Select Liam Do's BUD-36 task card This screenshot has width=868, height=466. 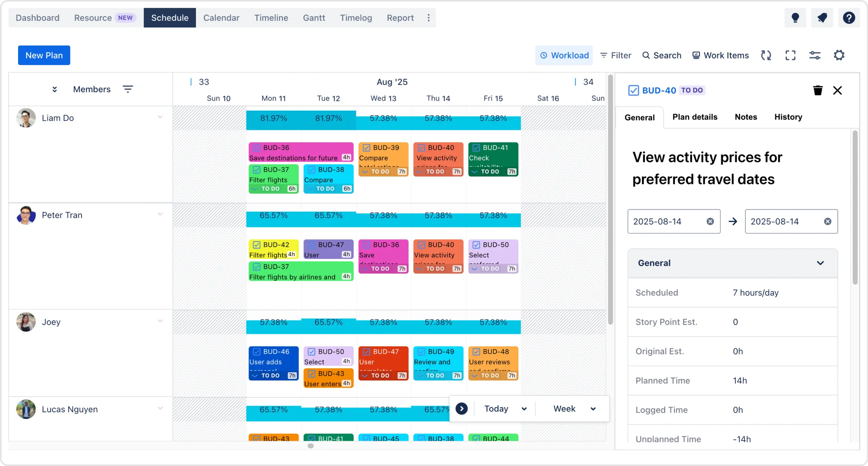pyautogui.click(x=301, y=152)
